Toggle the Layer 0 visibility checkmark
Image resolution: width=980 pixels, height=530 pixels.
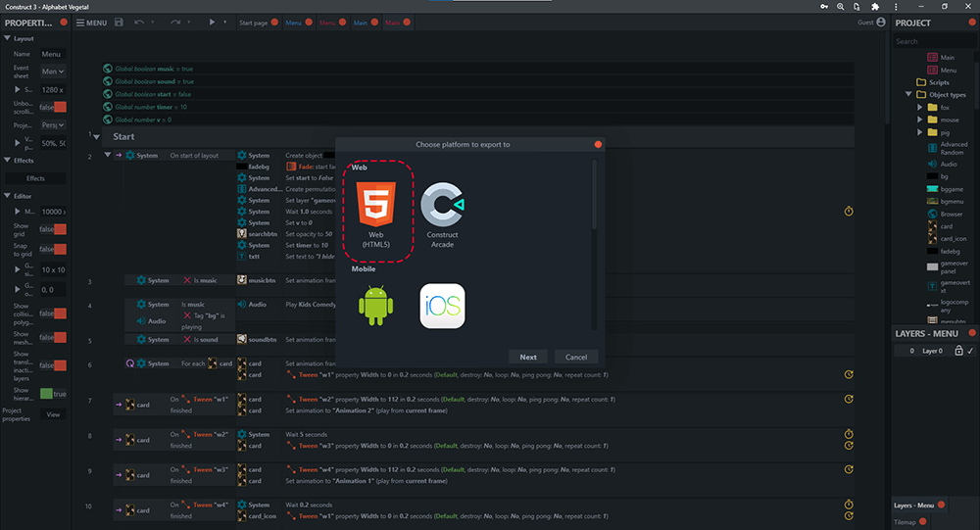[970, 351]
